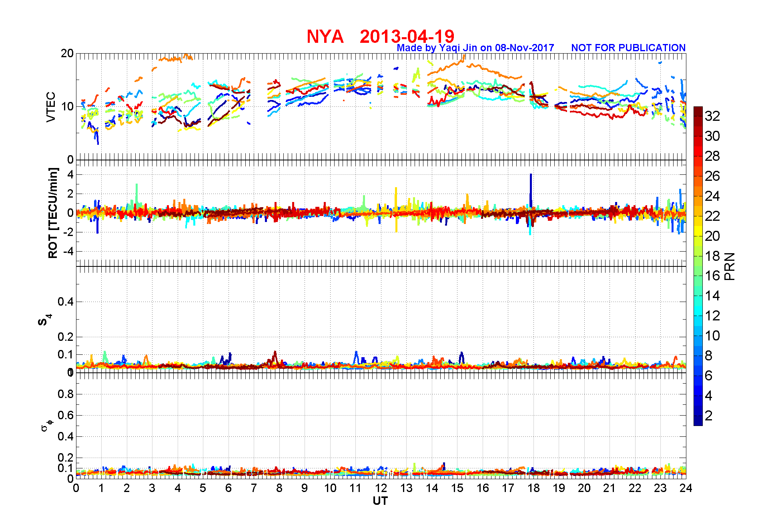
Task: Click colorbar tick label 6
Action: [709, 376]
